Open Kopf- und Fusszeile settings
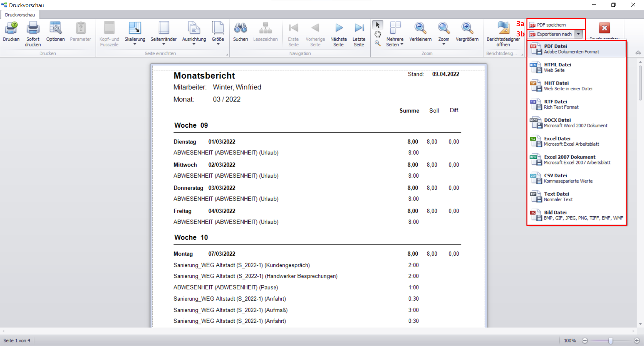Screen dimensions: 644x346 tap(109, 34)
